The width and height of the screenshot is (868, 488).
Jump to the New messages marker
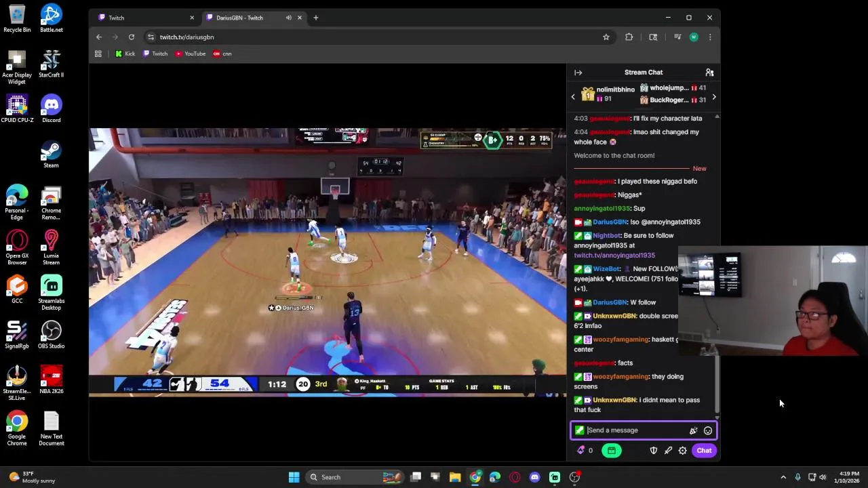click(699, 169)
